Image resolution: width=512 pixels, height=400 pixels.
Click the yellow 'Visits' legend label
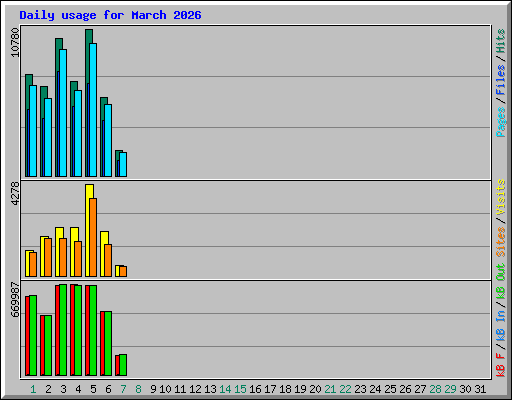coord(500,197)
